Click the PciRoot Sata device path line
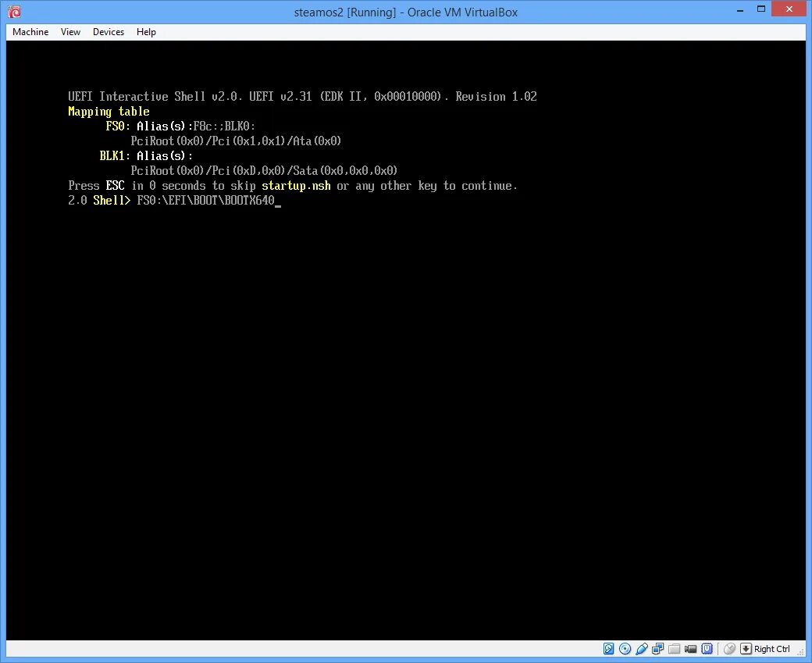This screenshot has height=663, width=812. pyautogui.click(x=264, y=171)
